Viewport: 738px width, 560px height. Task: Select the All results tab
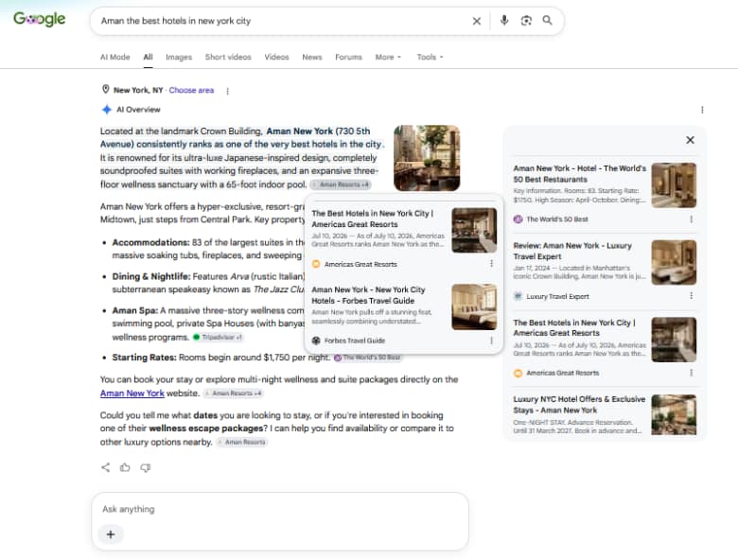pos(148,57)
